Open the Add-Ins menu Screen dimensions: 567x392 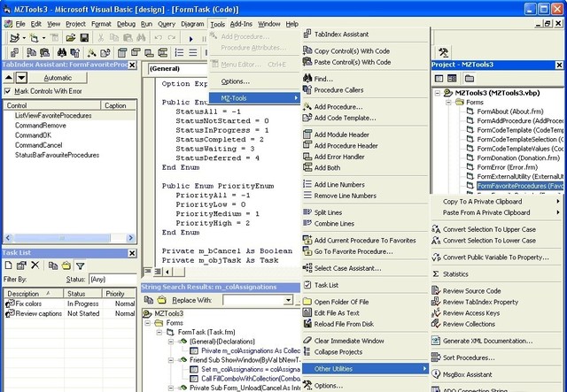[x=241, y=24]
